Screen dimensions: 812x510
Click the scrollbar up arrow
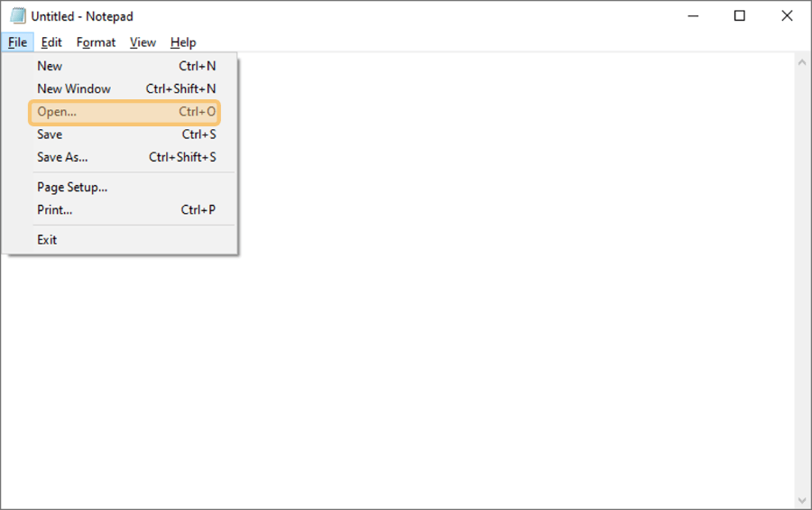802,62
